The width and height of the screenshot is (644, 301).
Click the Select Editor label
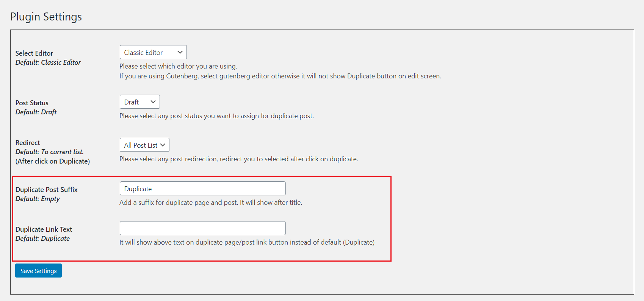[34, 53]
